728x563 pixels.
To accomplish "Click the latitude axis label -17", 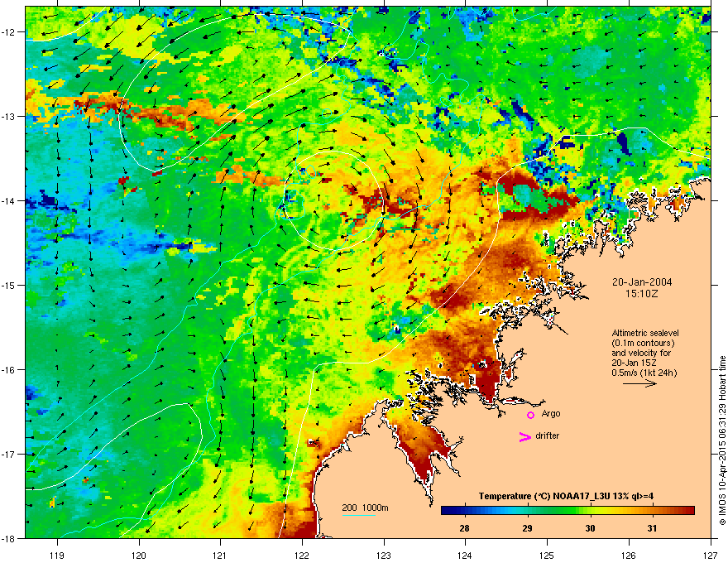I will pyautogui.click(x=8, y=454).
